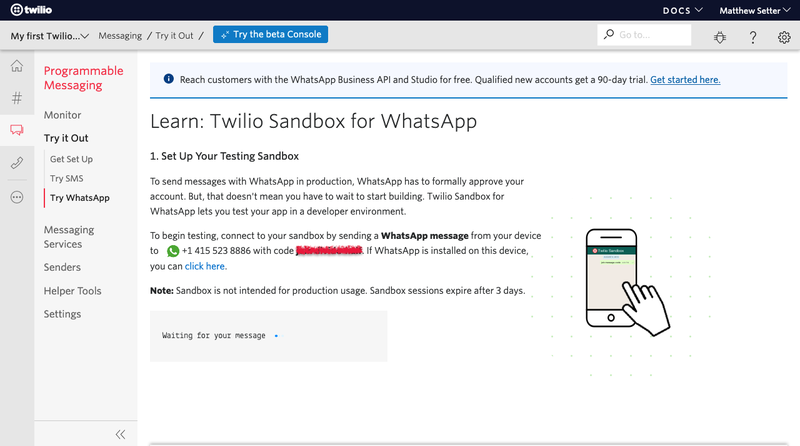800x446 pixels.
Task: Expand the My first Twilio project switcher
Action: pyautogui.click(x=49, y=36)
